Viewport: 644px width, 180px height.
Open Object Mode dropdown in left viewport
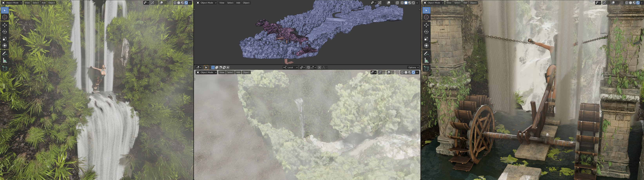[x=12, y=3]
